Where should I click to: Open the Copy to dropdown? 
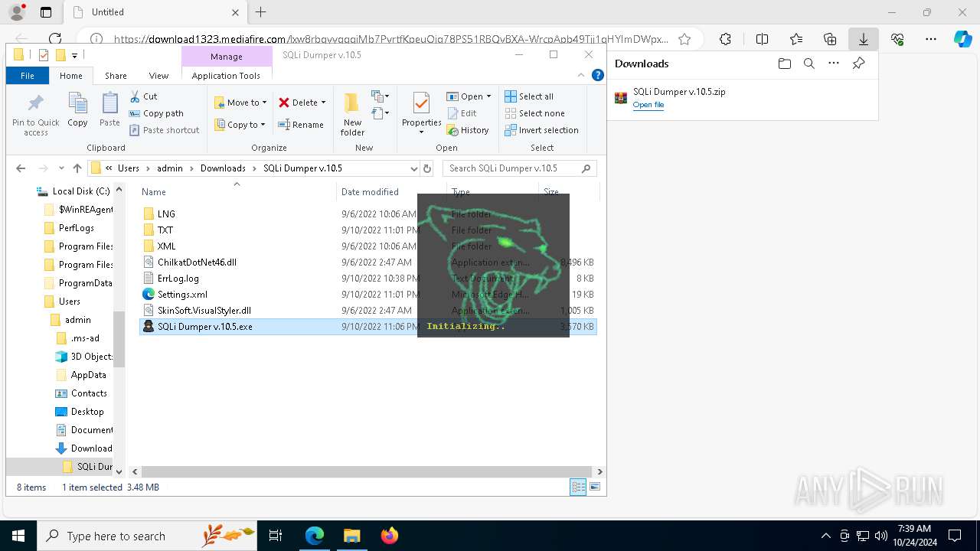point(240,125)
